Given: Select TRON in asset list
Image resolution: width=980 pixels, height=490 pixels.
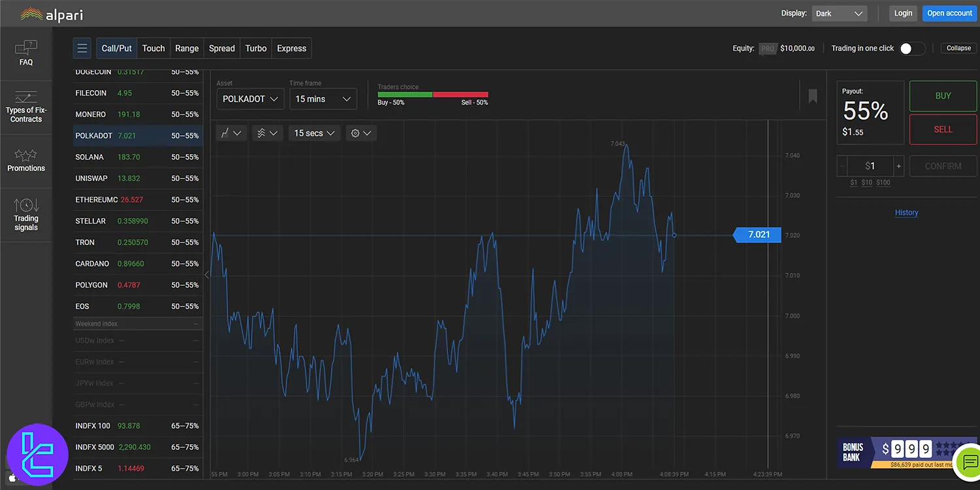Looking at the screenshot, I should coord(137,242).
